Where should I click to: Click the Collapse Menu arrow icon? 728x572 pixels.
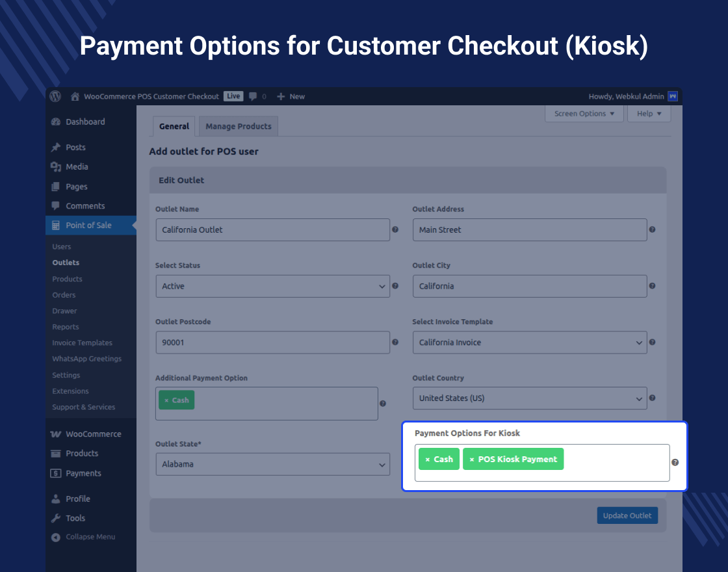[x=56, y=537]
